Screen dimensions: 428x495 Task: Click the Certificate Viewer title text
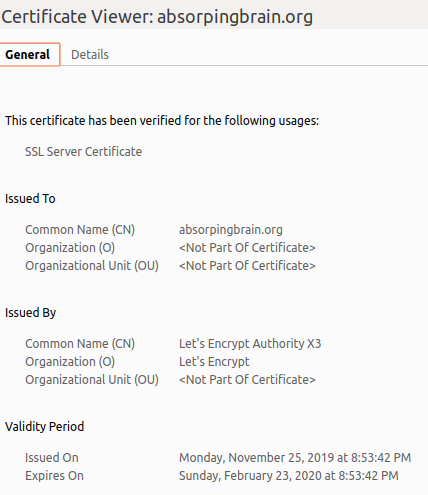coord(157,17)
